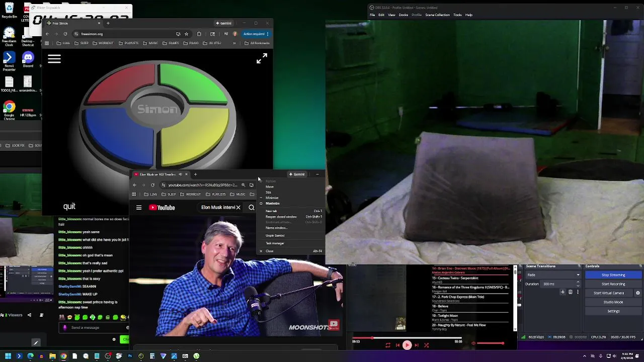The height and width of the screenshot is (362, 644).
Task: Click the YouTube search magnifier button
Action: 252,207
